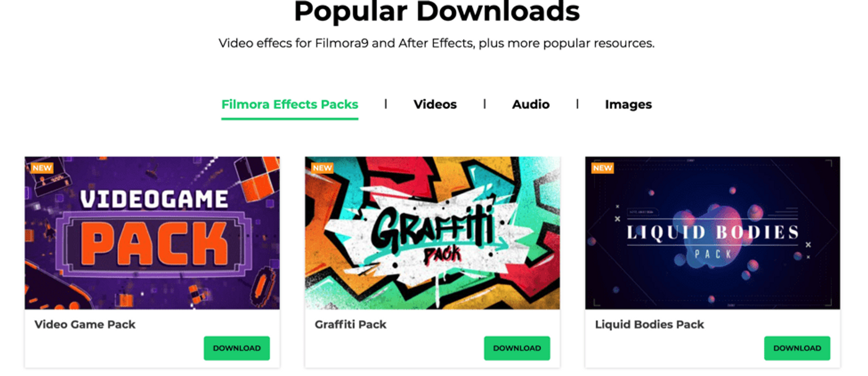Click the NEW badge on Graffiti Pack
This screenshot has height=376, width=868.
(x=322, y=168)
